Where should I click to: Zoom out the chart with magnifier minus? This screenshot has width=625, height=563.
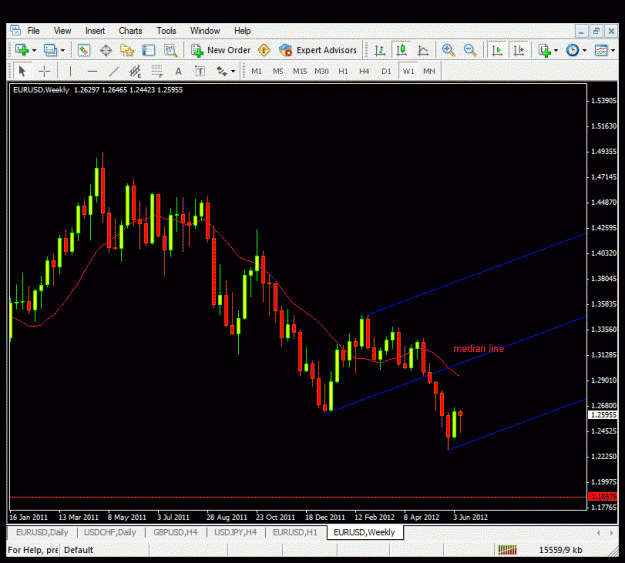point(470,50)
